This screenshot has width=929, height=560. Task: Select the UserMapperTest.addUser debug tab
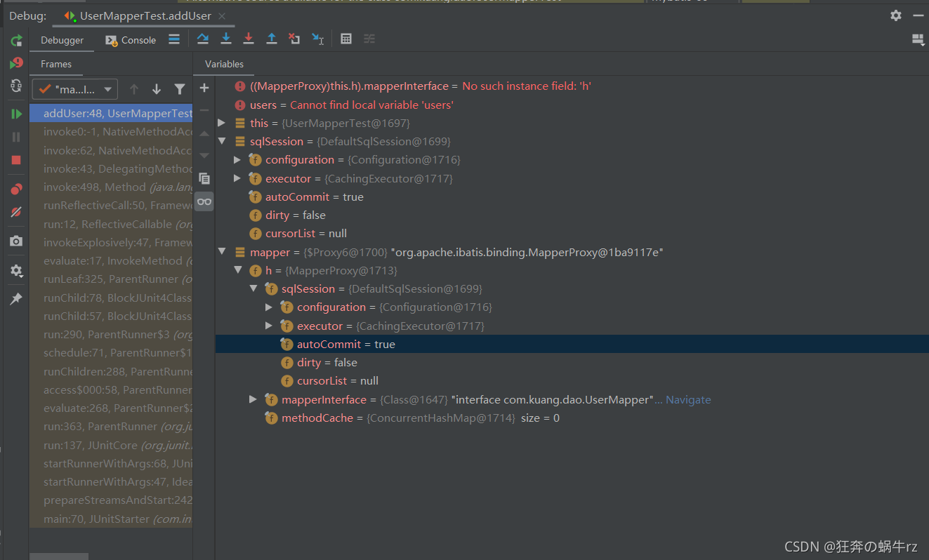[145, 15]
